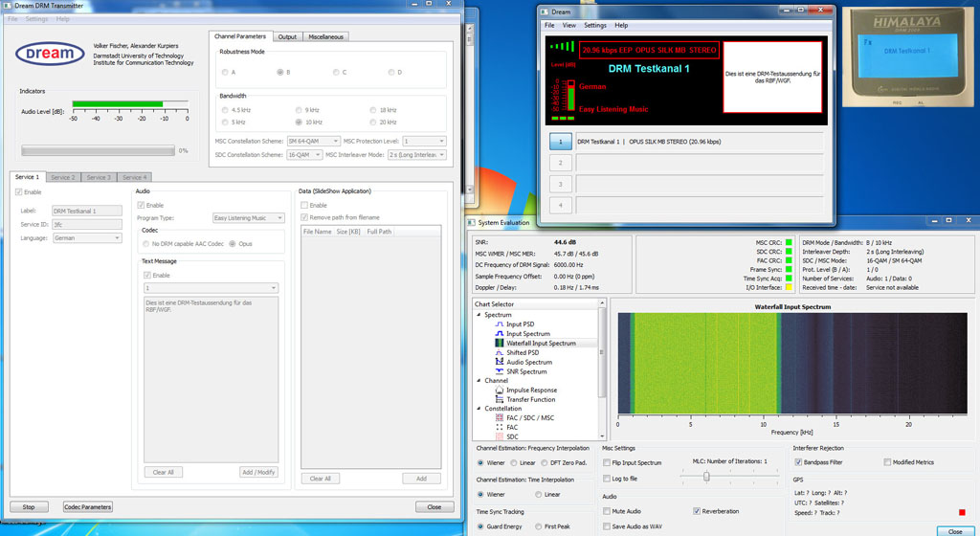
Task: Choose the Shifted PSD chart icon
Action: tap(499, 353)
